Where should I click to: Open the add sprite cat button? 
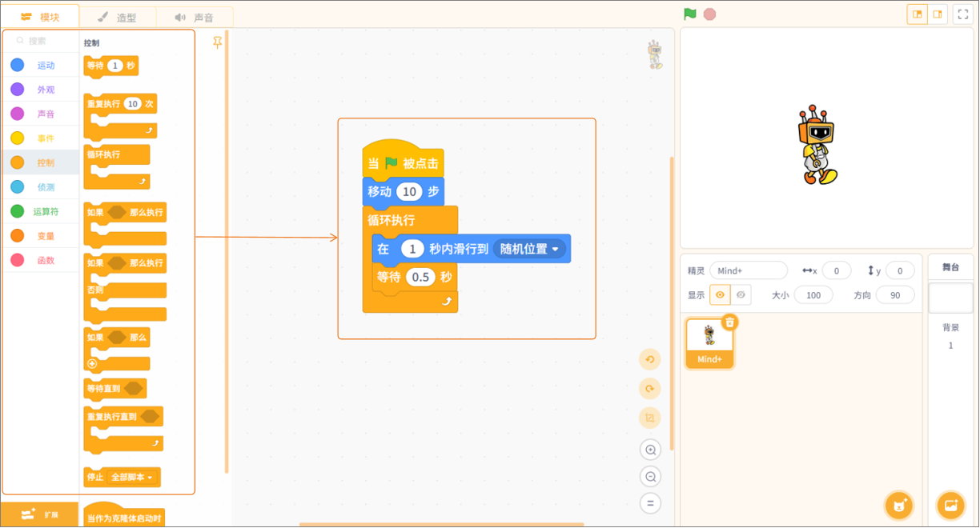click(x=899, y=506)
